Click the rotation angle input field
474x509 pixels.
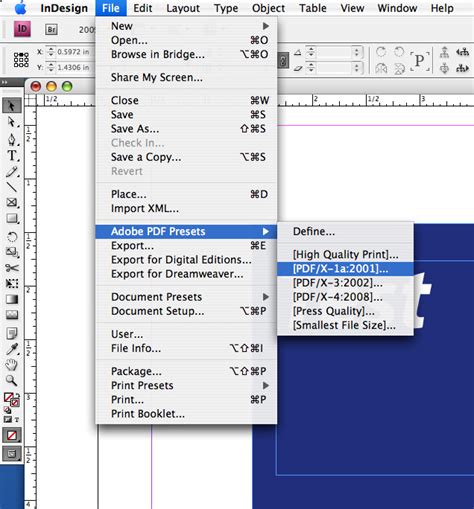(x=334, y=52)
